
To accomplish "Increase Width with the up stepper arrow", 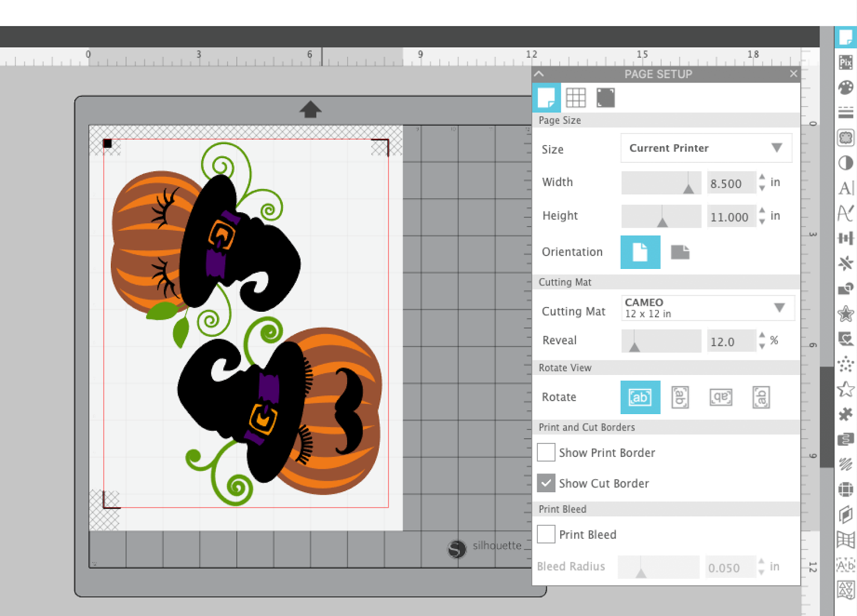I will tap(762, 177).
